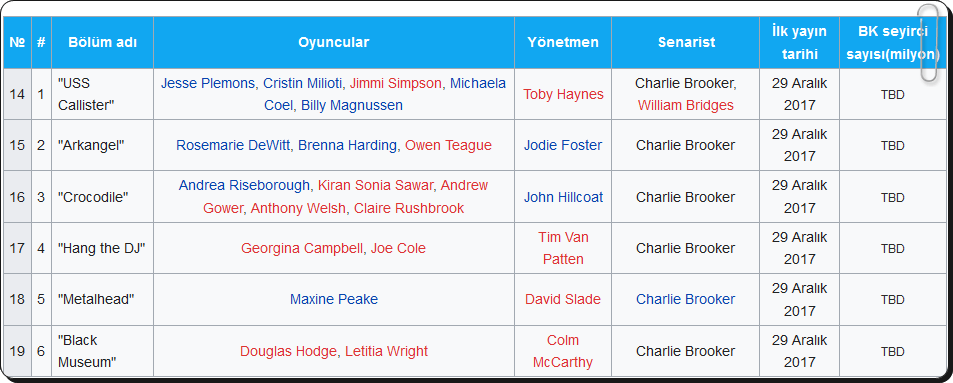Viewport: 953px width, 383px height.
Task: Click the "Black Museum" episode title cell
Action: point(102,351)
